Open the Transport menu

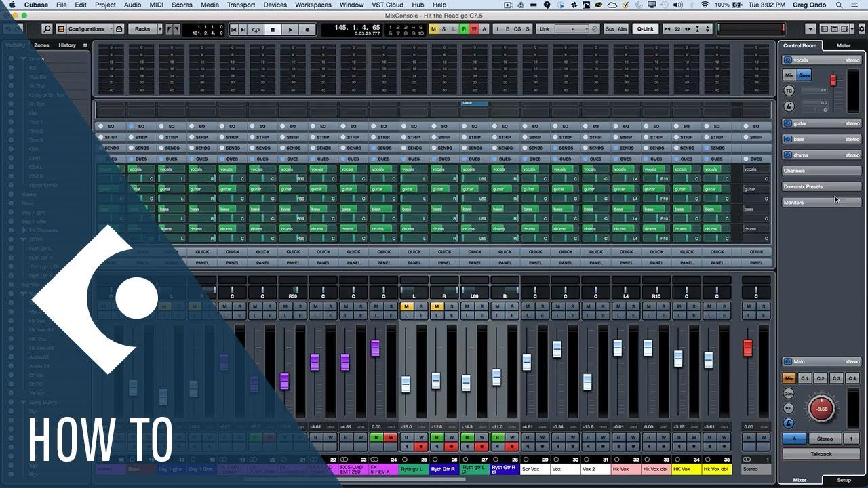[241, 5]
